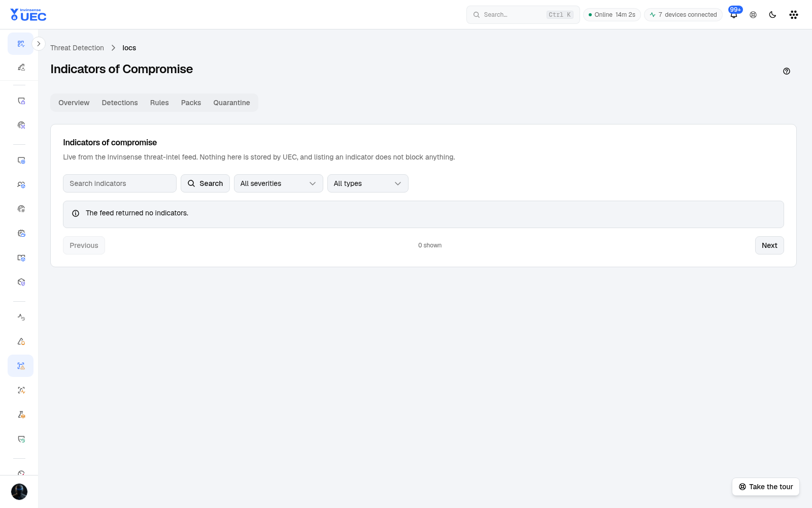Open the user avatar at sidebar bottom
Image resolution: width=812 pixels, height=508 pixels.
click(x=19, y=492)
